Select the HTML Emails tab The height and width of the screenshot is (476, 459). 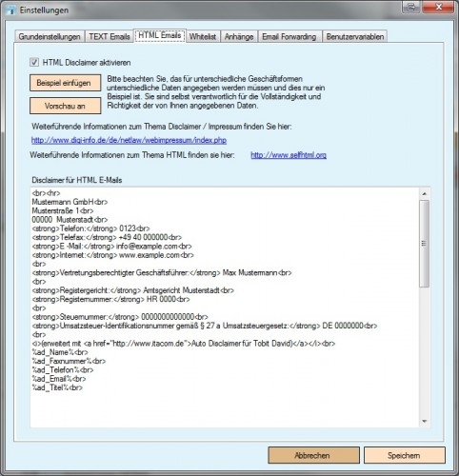160,35
